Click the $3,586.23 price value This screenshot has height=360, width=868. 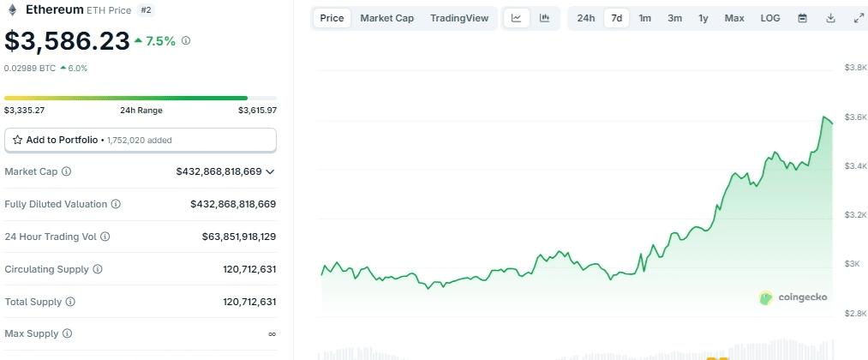pos(67,41)
